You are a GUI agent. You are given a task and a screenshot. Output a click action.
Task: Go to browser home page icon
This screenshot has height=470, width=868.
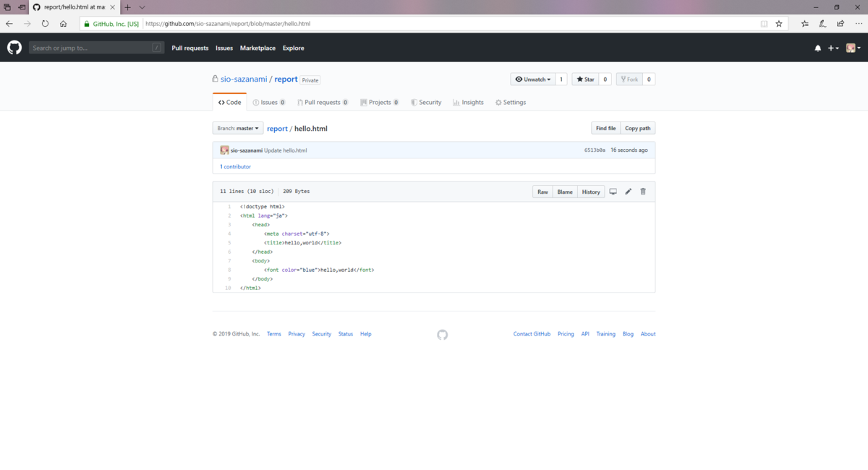pos(63,23)
